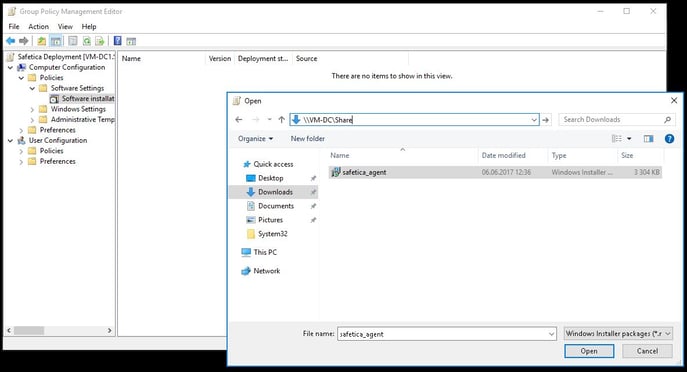Click the magnifier icon in Search Downloads
This screenshot has height=372, width=687.
point(667,120)
